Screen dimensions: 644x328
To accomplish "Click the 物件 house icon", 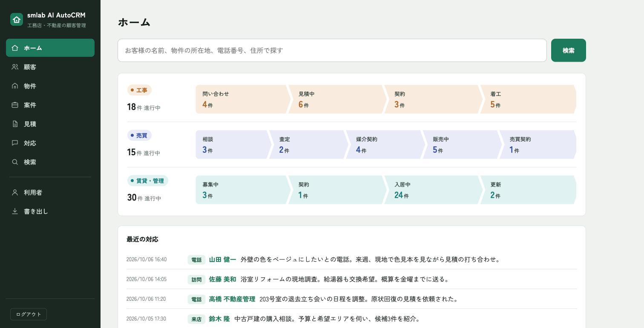I will [x=15, y=86].
